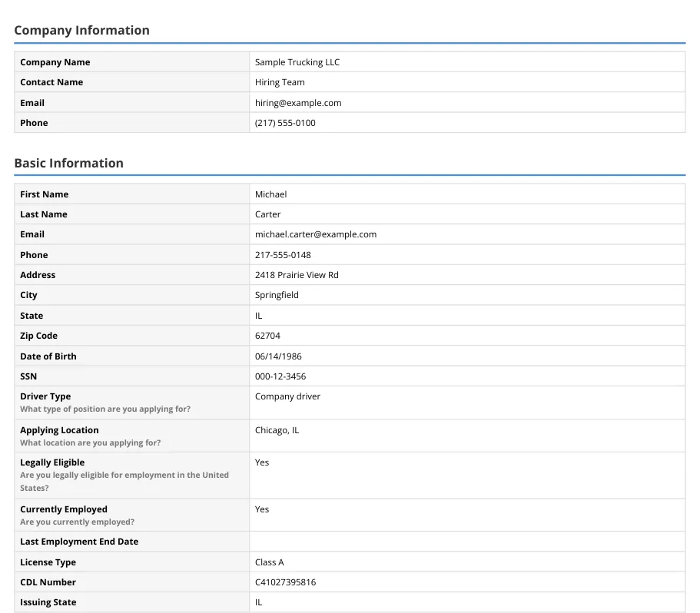The height and width of the screenshot is (613, 700).
Task: Click the value Sample Trucking LLC
Action: pyautogui.click(x=297, y=62)
